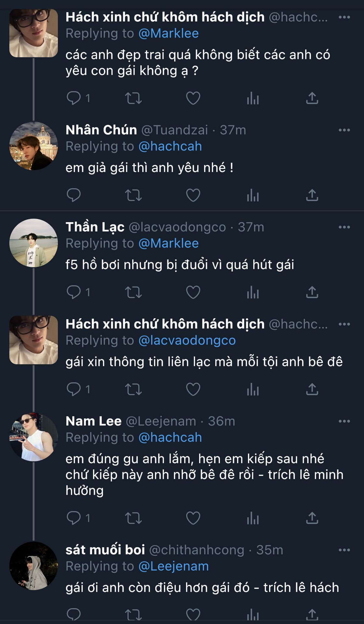Open more options on Nhân Chún's tweet
Viewport: 364px width, 624px height.
(344, 130)
